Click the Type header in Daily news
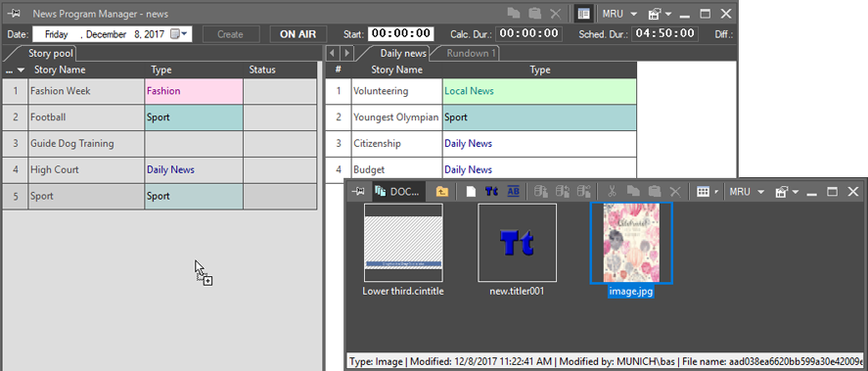The image size is (868, 371). tap(540, 70)
